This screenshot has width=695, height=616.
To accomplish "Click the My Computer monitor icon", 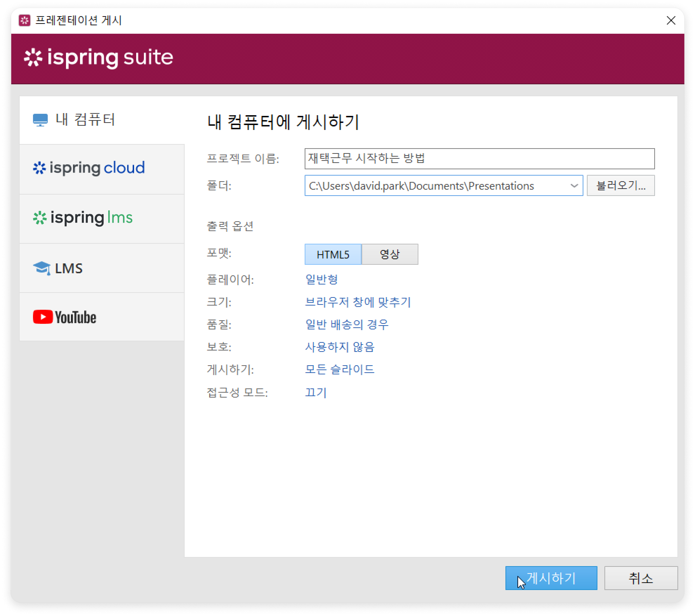I will [40, 120].
